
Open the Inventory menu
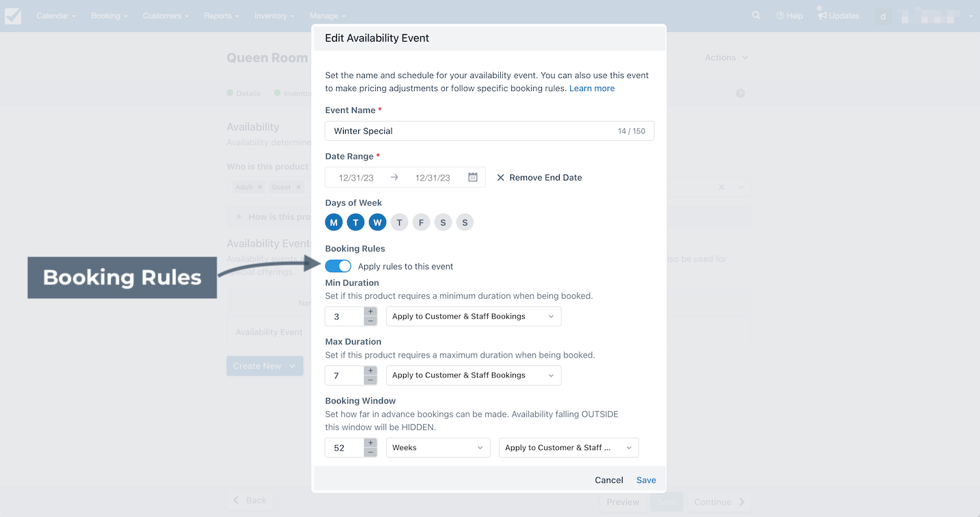tap(274, 16)
